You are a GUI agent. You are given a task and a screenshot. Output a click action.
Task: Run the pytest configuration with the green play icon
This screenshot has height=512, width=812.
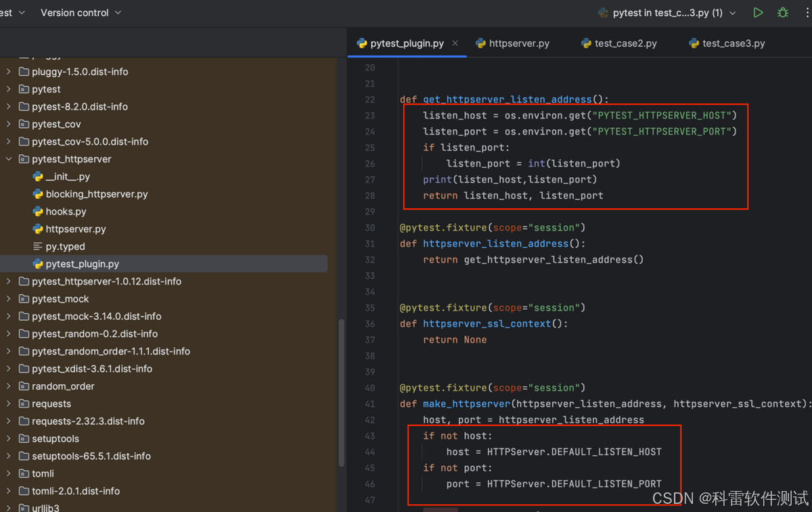(x=758, y=13)
